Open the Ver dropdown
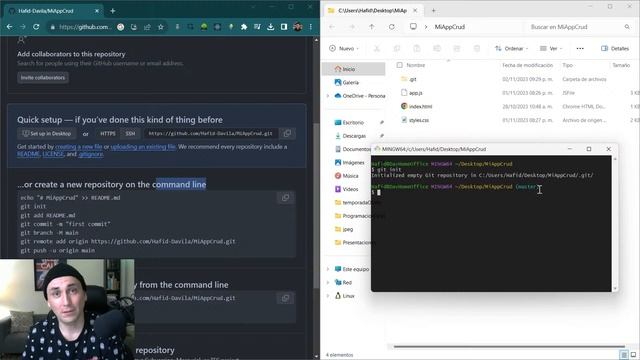 click(551, 49)
